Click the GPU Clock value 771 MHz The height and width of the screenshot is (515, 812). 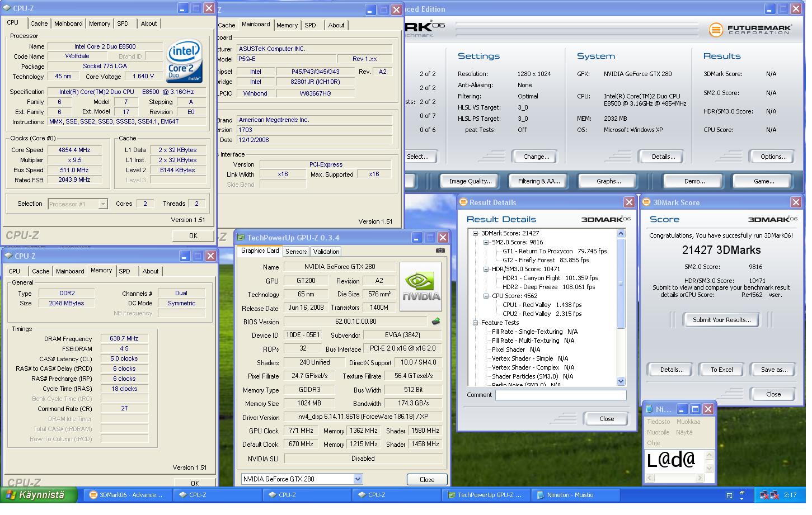tap(301, 431)
